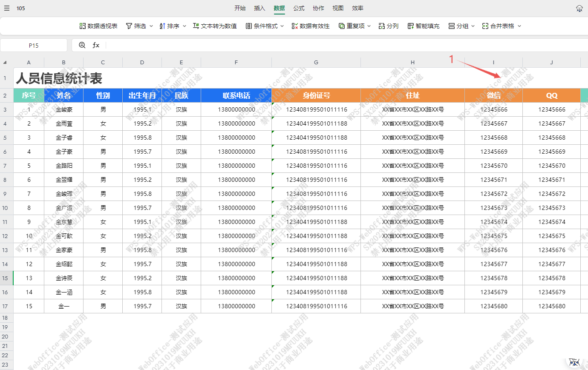Select row 2 header
588x370 pixels.
pyautogui.click(x=6, y=95)
